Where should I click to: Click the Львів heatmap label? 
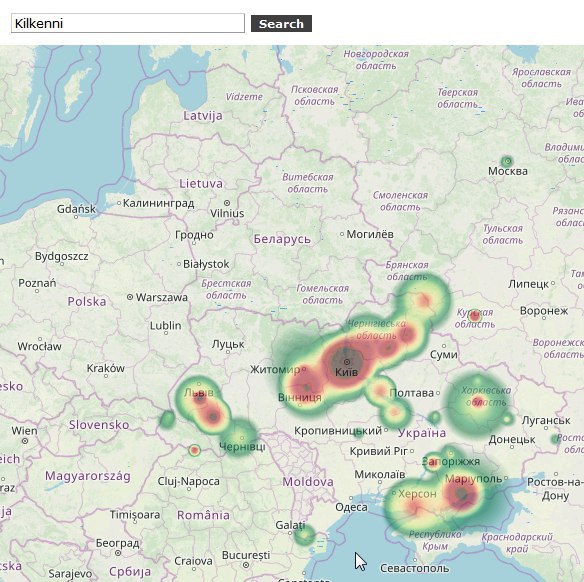[x=199, y=393]
